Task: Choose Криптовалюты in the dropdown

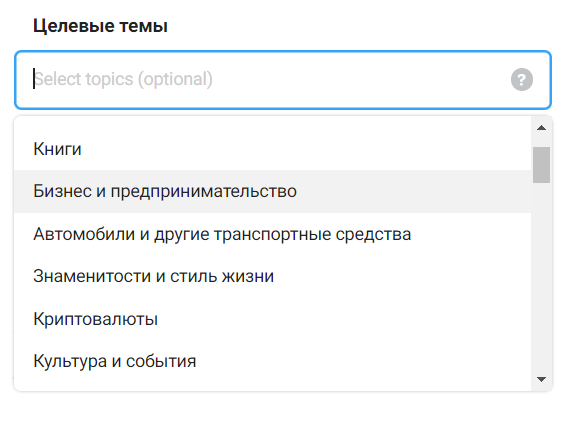Action: (x=273, y=319)
